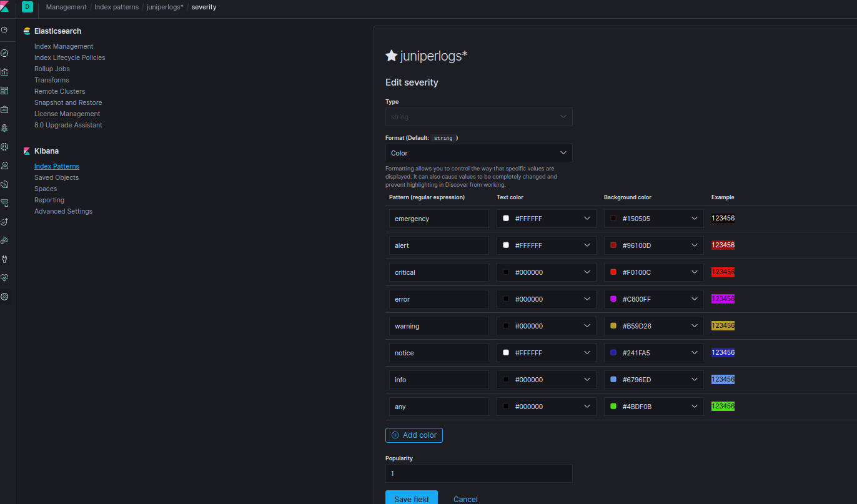Open Machine Learning icon in sidebar
The height and width of the screenshot is (504, 857).
(4, 147)
